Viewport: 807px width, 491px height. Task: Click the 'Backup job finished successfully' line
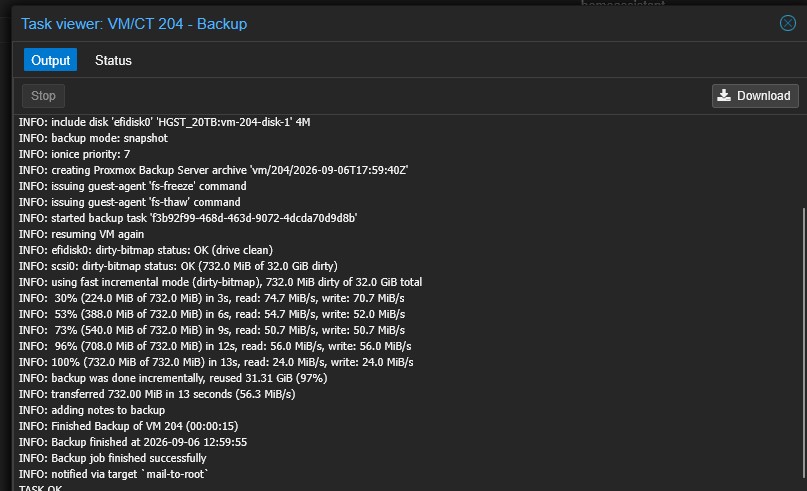tap(112, 458)
